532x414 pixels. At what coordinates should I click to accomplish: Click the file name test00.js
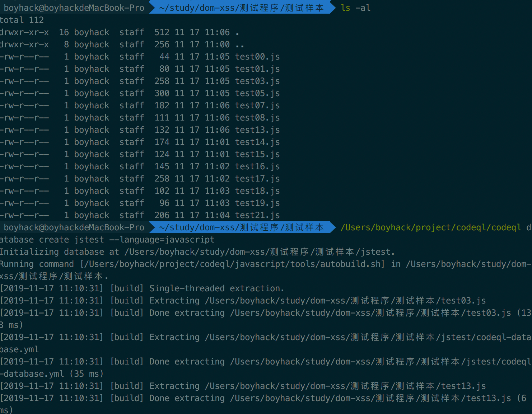[257, 57]
